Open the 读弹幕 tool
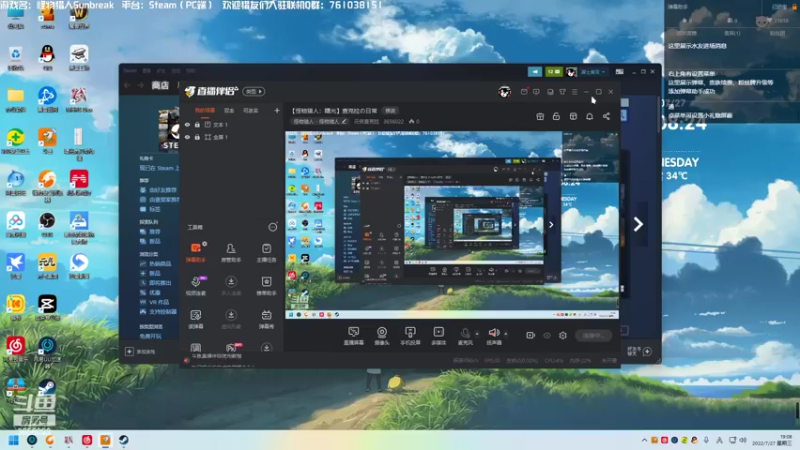Screen dimensions: 800x450 point(196,319)
